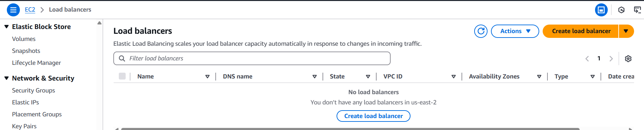This screenshot has height=130, width=644.
Task: Open the CloudShell icon in header
Action: [637, 10]
